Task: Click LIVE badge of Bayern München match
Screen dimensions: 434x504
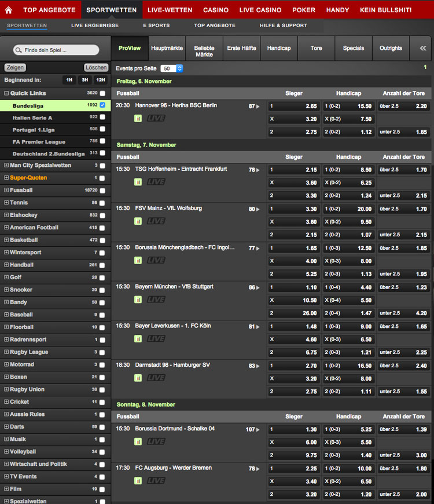Action: click(x=156, y=300)
